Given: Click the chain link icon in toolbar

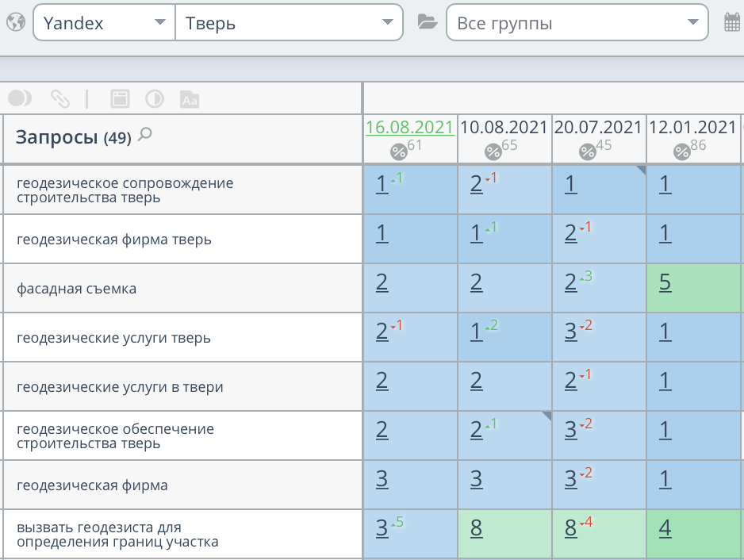Looking at the screenshot, I should (60, 98).
